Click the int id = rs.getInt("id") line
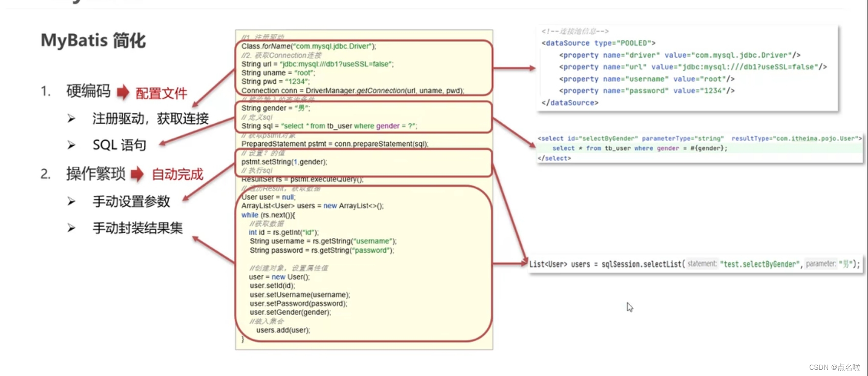 click(283, 232)
